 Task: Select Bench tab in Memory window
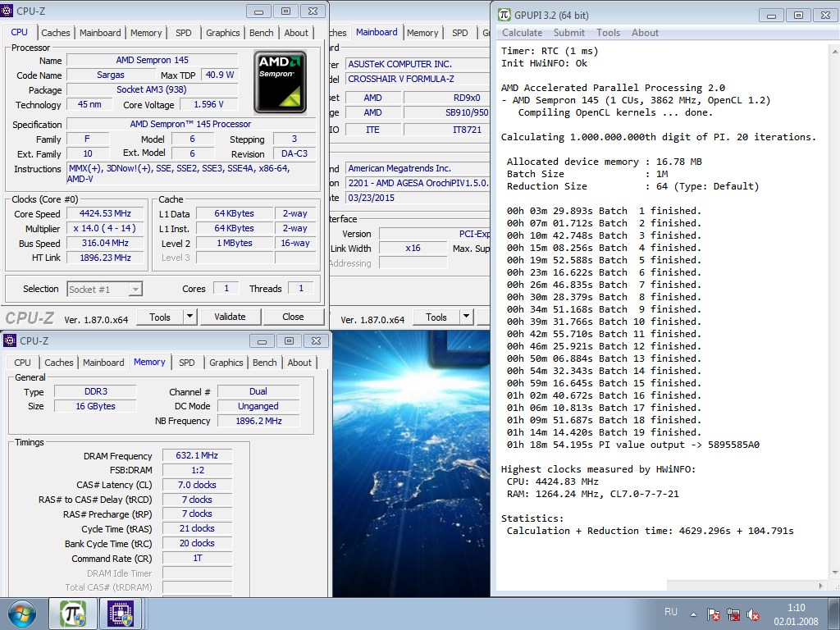(x=265, y=363)
